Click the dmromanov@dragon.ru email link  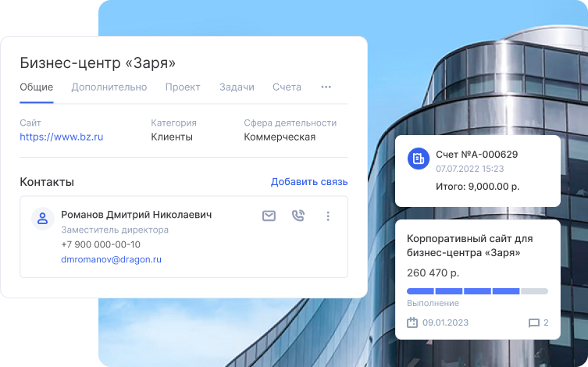(x=112, y=259)
